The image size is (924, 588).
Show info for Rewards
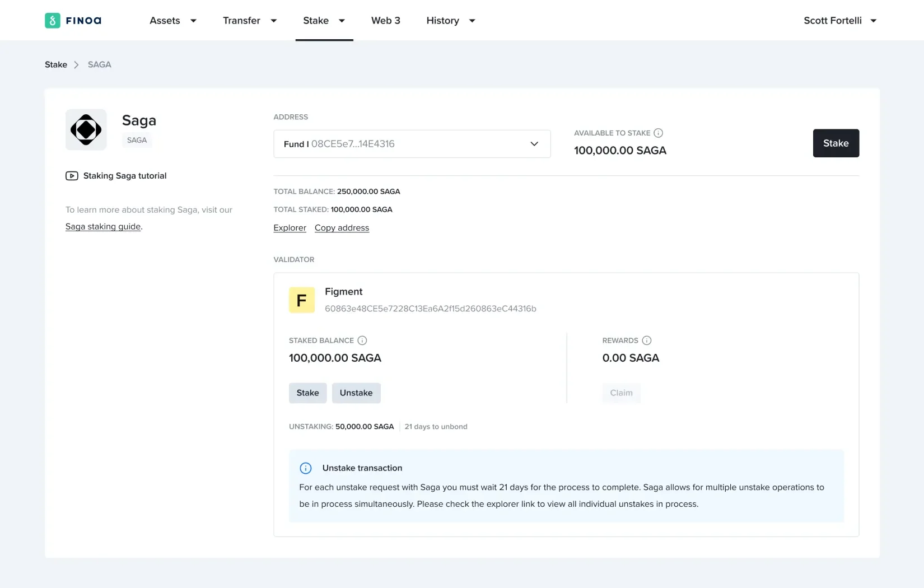coord(647,340)
